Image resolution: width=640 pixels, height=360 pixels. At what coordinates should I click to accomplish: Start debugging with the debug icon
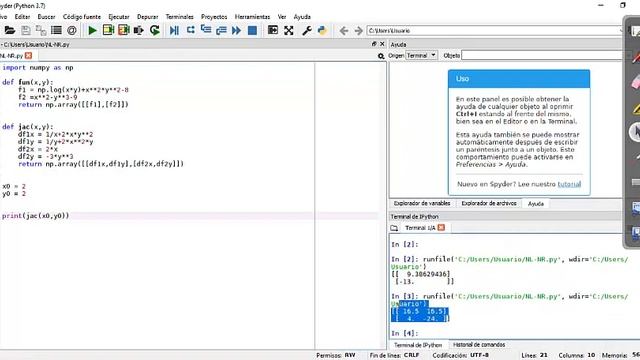click(x=174, y=30)
